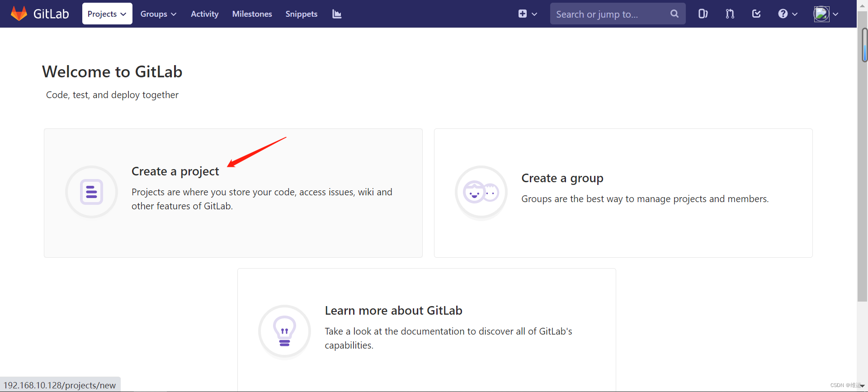This screenshot has width=868, height=392.
Task: Open the user avatar menu
Action: point(826,14)
